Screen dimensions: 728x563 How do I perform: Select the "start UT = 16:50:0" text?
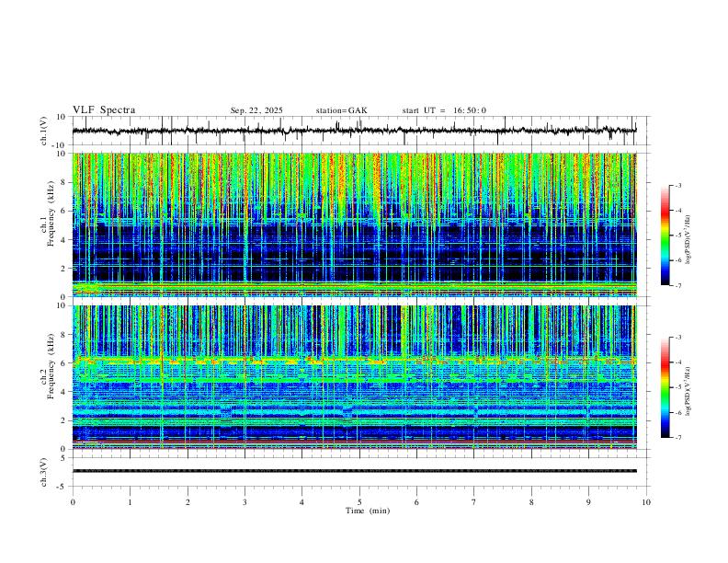tap(444, 110)
